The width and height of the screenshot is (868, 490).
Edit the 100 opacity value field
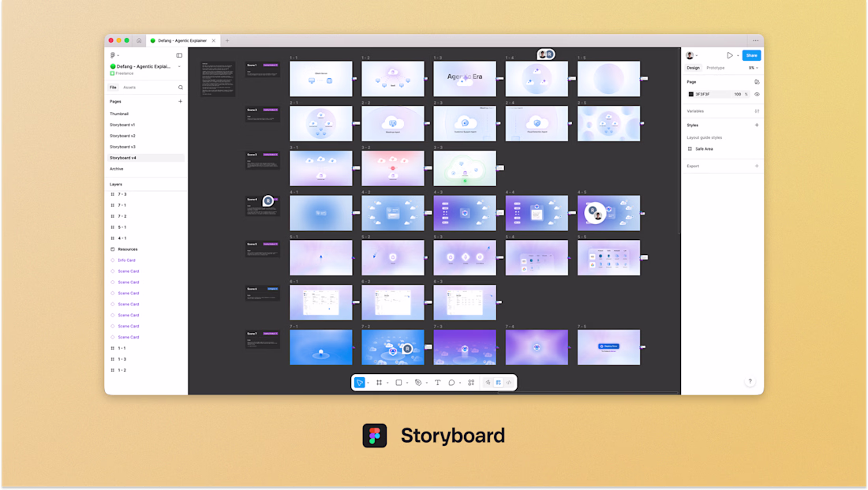pos(737,94)
